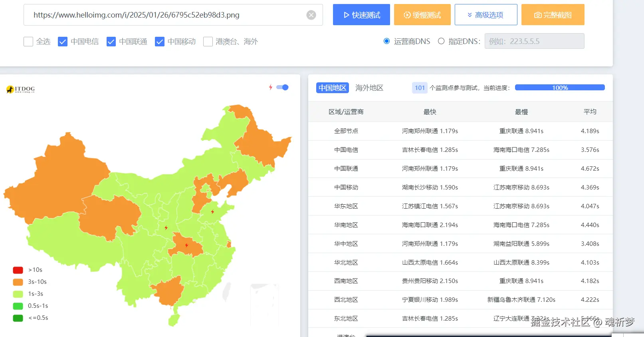Uncheck the 中国联通 checkbox
Viewport: 644px width, 337px height.
coord(111,42)
